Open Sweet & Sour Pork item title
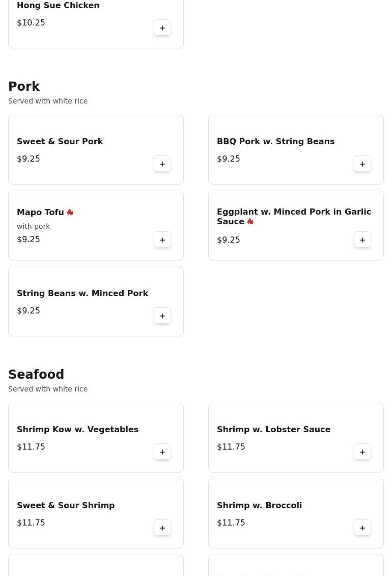The width and height of the screenshot is (392, 576). click(x=60, y=141)
